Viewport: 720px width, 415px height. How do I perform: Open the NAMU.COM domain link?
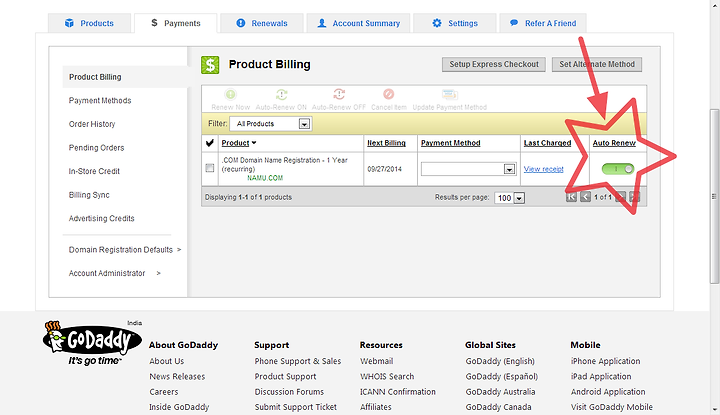pyautogui.click(x=265, y=178)
